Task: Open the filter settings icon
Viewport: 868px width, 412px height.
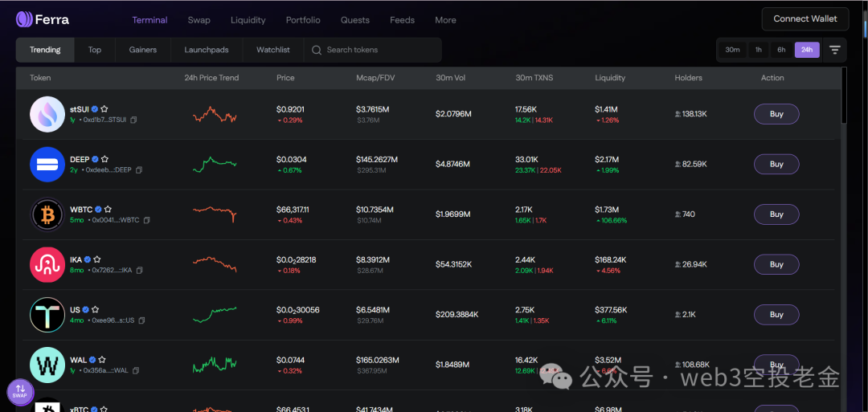Action: [x=835, y=50]
